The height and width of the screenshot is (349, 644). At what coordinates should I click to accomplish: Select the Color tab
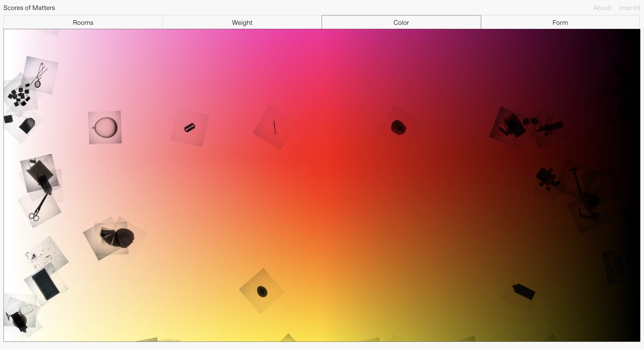(x=401, y=23)
